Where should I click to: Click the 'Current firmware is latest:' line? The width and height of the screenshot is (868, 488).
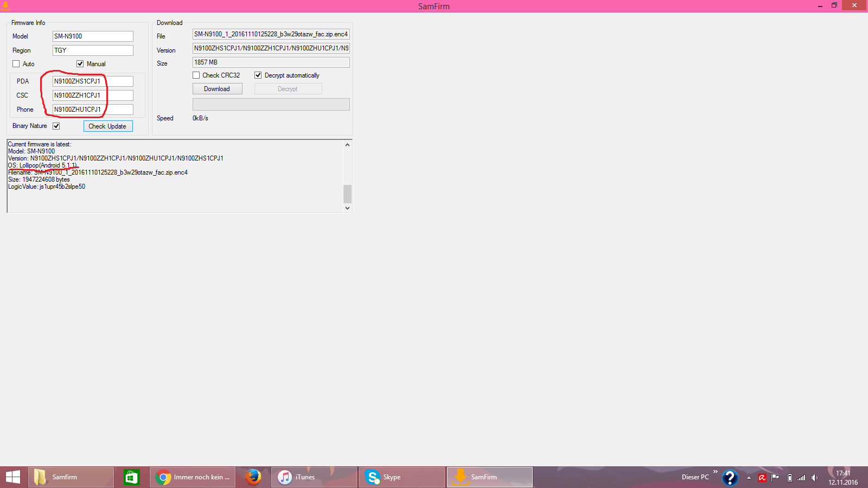pyautogui.click(x=40, y=144)
